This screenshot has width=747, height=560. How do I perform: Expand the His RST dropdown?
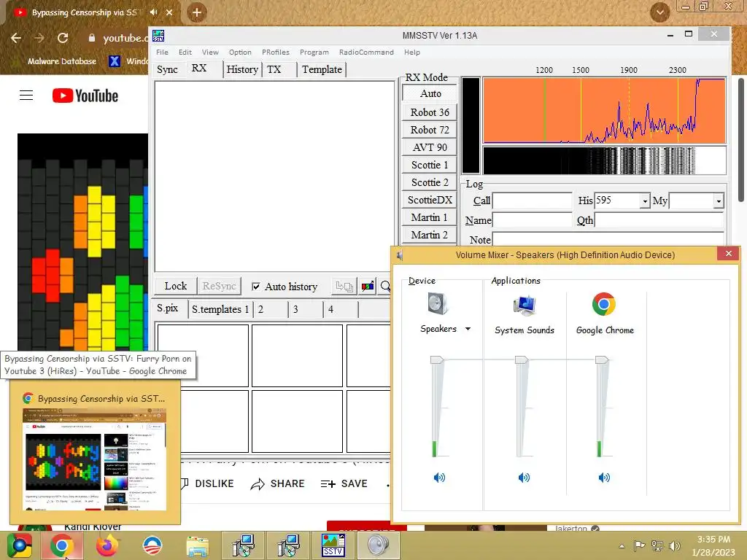point(645,201)
